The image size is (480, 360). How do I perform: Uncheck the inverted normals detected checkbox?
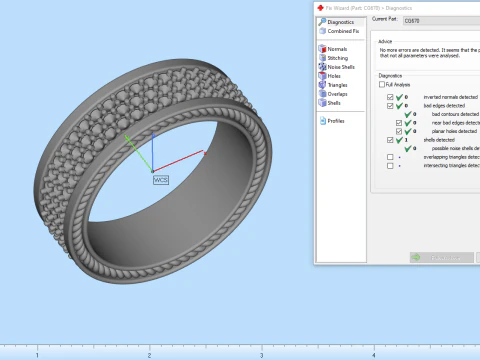click(x=390, y=97)
